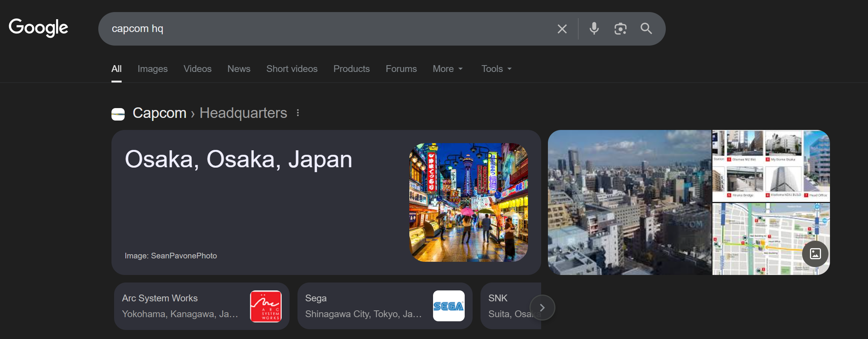Viewport: 868px width, 339px height.
Task: Switch to the Videos tab
Action: click(x=197, y=69)
